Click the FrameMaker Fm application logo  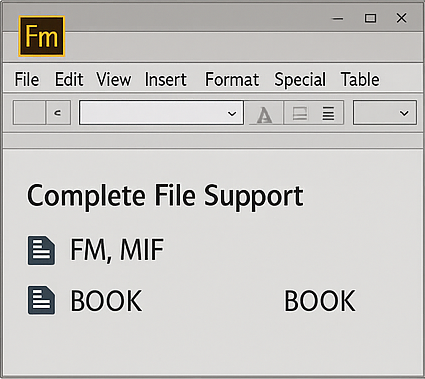(x=42, y=36)
